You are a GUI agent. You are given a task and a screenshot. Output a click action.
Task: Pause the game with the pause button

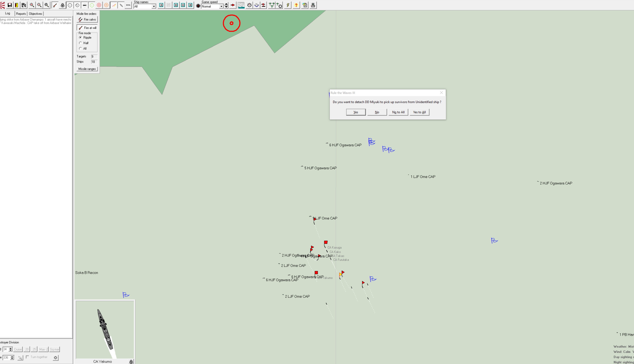(x=190, y=5)
